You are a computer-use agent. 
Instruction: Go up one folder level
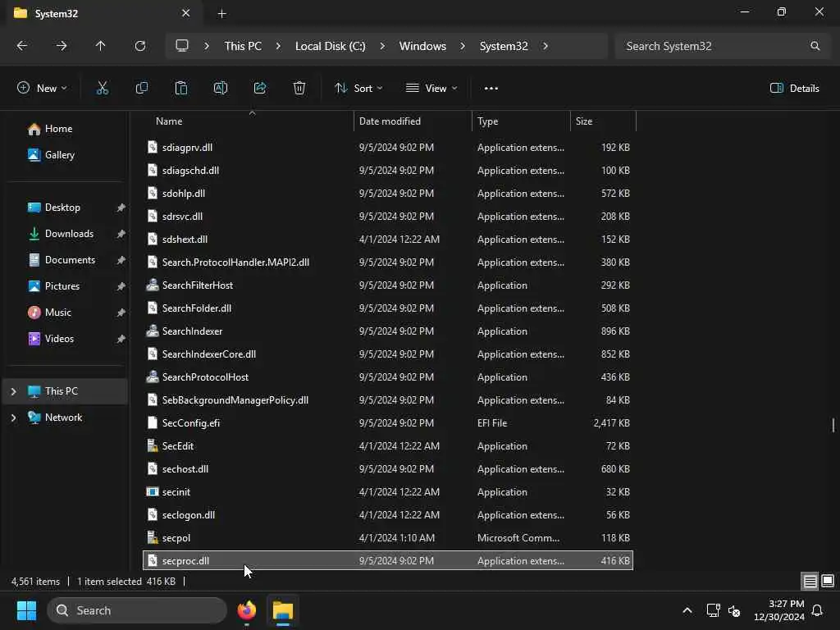click(x=100, y=46)
